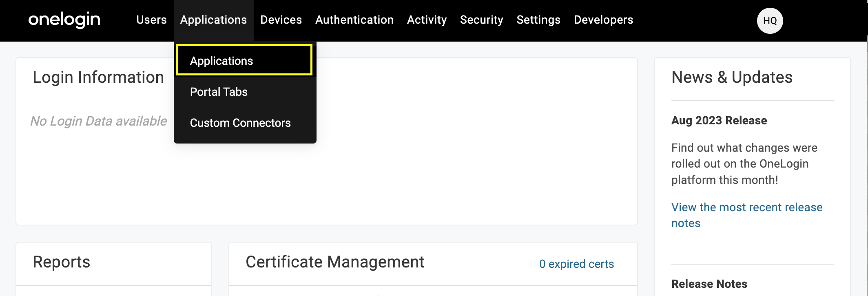Click the Release Notes heading
The image size is (868, 296).
coord(709,284)
